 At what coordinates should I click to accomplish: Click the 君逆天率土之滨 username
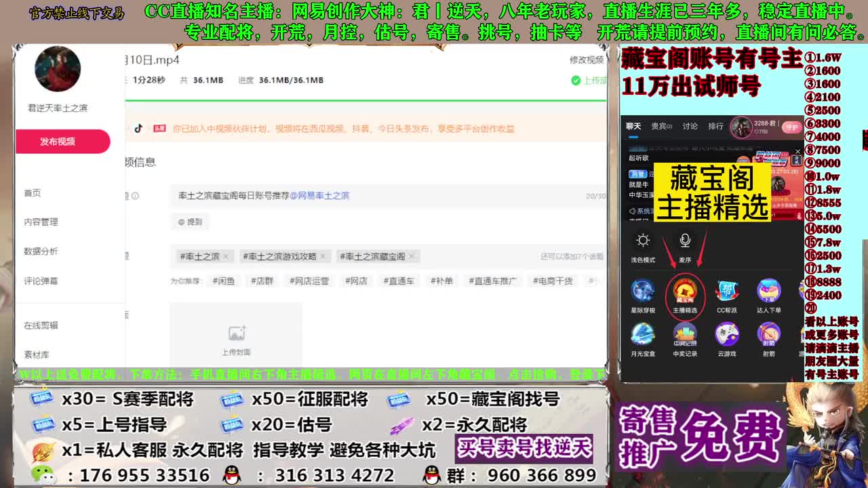58,108
